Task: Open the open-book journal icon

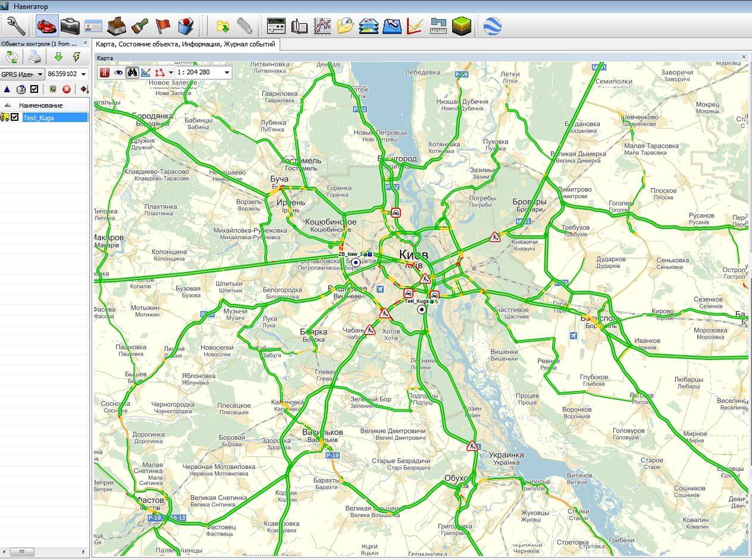Action: point(299,26)
